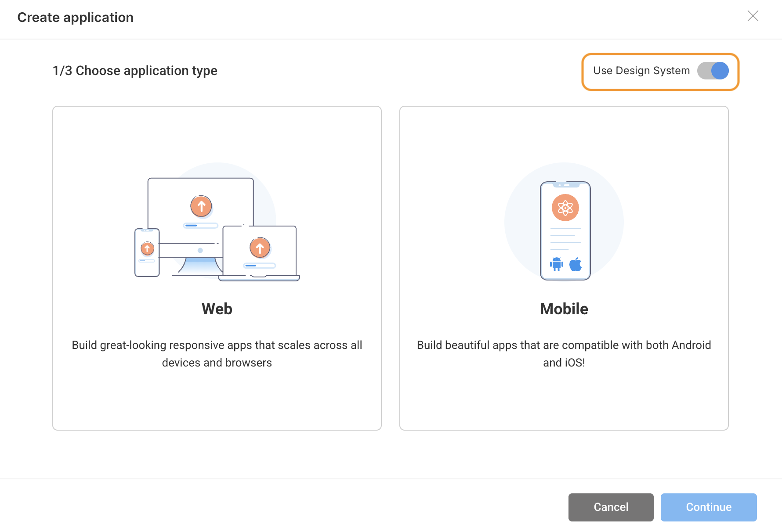Image resolution: width=782 pixels, height=532 pixels.
Task: Toggle the Use Design System switch
Action: [x=713, y=71]
